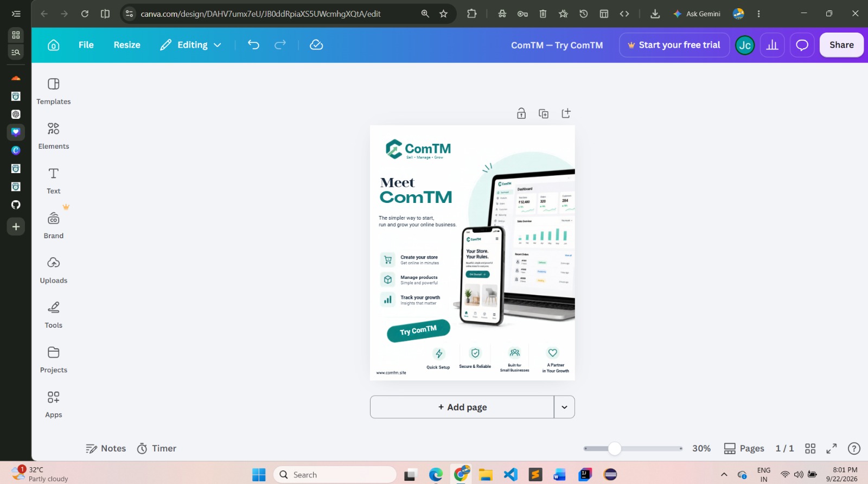Select the Text tool in sidebar
Viewport: 868px width, 484px height.
[53, 181]
